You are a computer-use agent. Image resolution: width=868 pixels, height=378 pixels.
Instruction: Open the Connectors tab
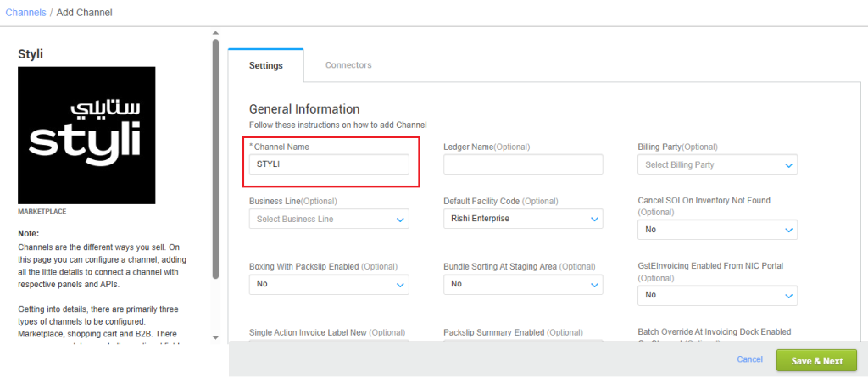(x=348, y=65)
